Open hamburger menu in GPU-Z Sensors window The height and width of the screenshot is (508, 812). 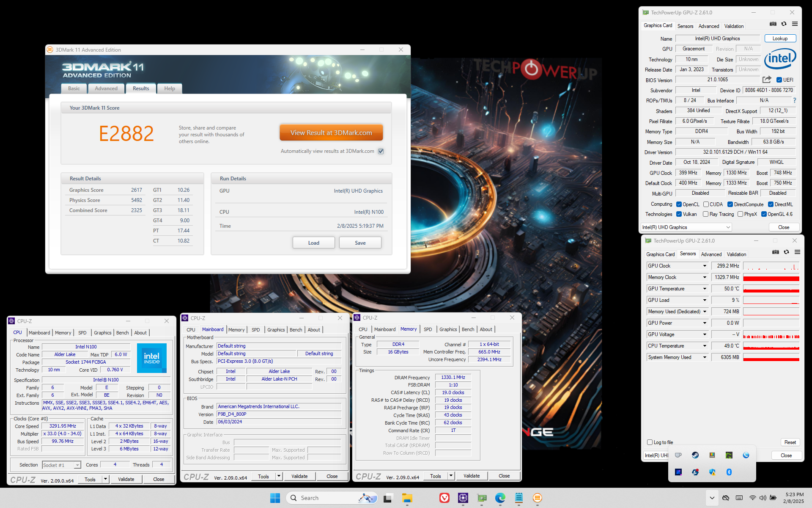click(x=797, y=252)
